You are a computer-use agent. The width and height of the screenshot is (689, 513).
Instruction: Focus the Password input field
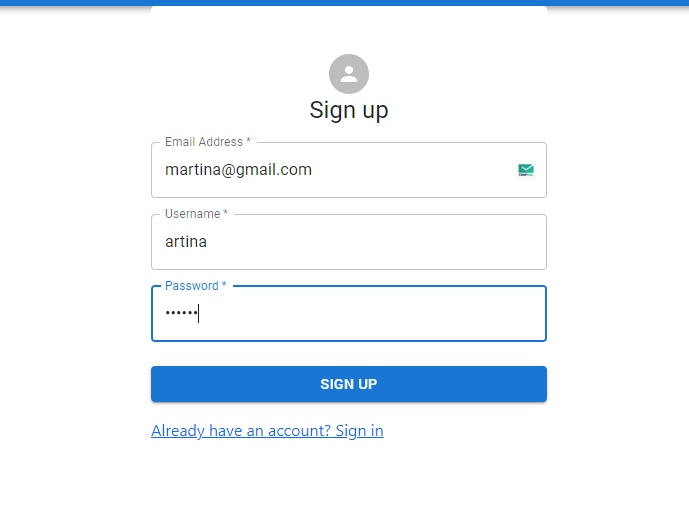(348, 314)
